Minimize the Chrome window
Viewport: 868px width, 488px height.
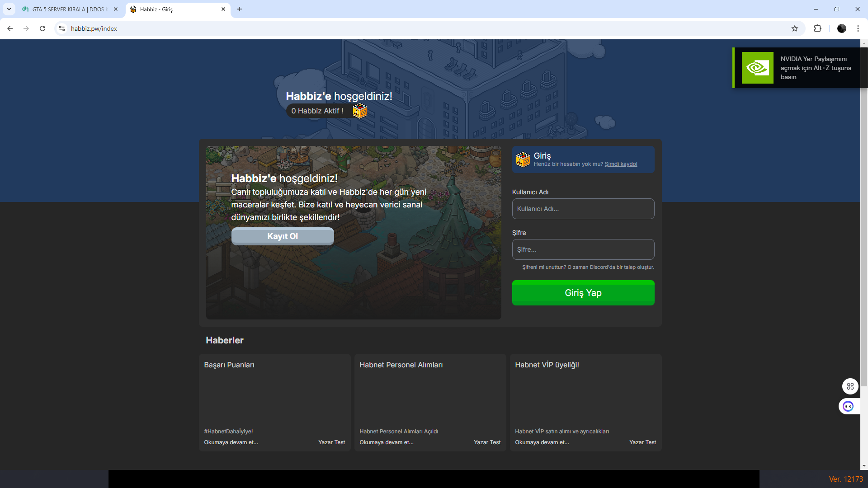click(816, 9)
